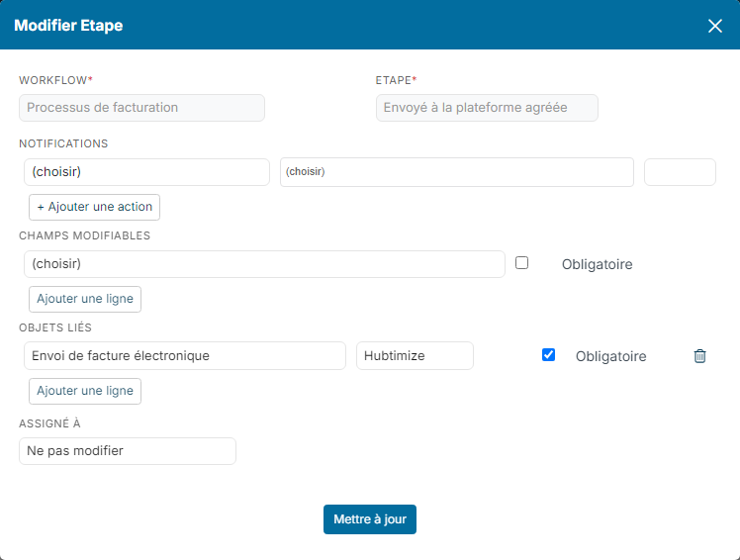
Task: Click the CHAMPS MODIFIABLES section label
Action: (84, 235)
